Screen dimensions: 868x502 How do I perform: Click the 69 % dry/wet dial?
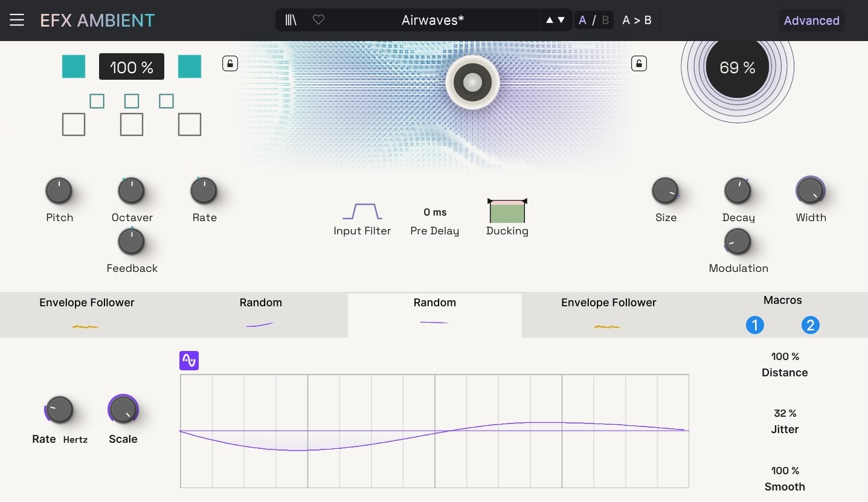pos(737,68)
